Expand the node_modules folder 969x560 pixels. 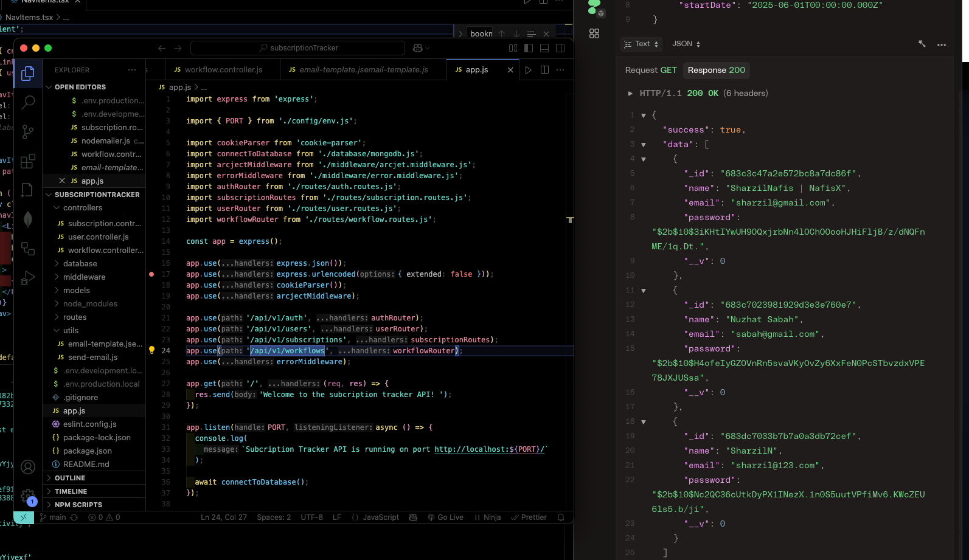94,304
